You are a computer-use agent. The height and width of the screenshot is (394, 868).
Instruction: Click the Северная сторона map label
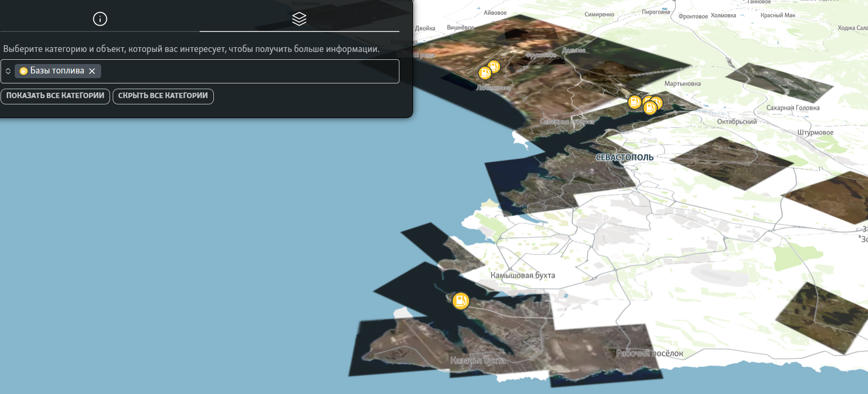click(567, 122)
